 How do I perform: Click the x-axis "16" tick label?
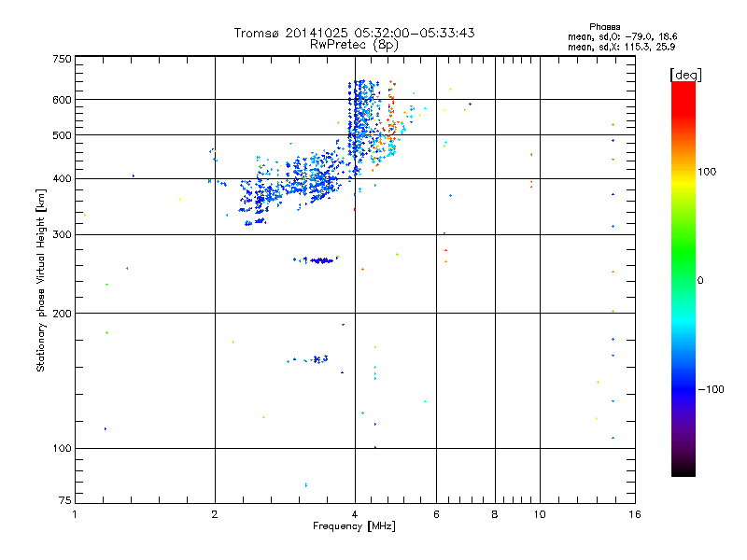(x=635, y=514)
